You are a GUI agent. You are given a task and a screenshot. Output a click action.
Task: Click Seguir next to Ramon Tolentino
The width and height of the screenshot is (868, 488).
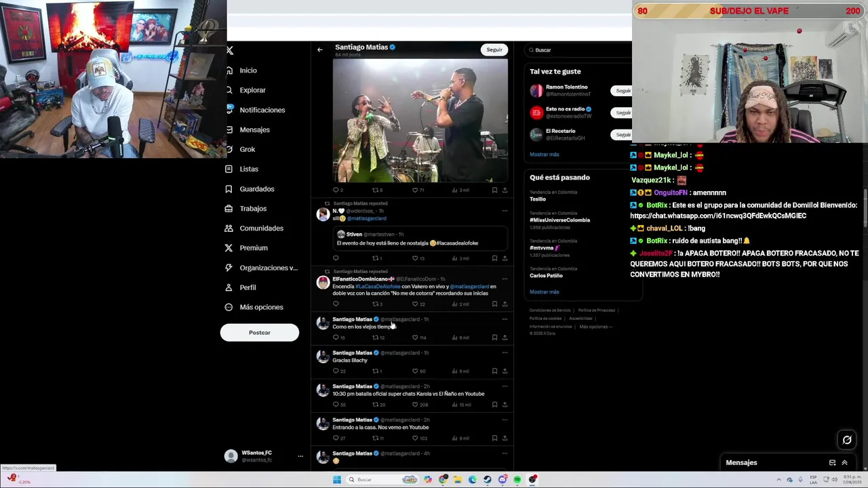point(623,90)
